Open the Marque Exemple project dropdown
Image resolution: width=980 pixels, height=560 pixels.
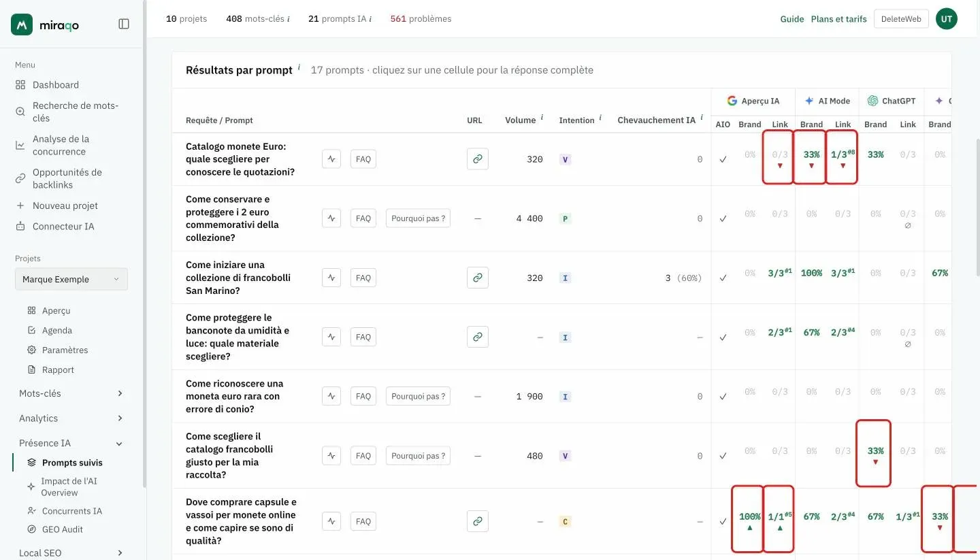pos(71,279)
